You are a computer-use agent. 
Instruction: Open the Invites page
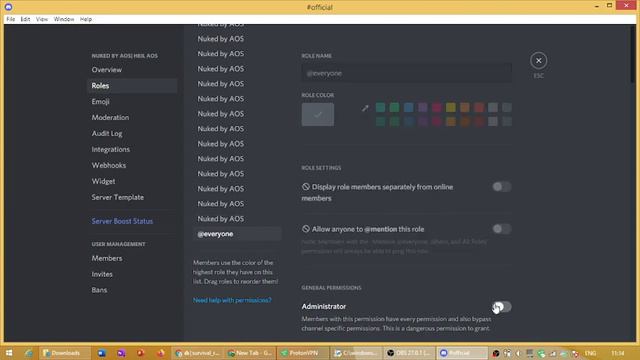click(x=133, y=274)
